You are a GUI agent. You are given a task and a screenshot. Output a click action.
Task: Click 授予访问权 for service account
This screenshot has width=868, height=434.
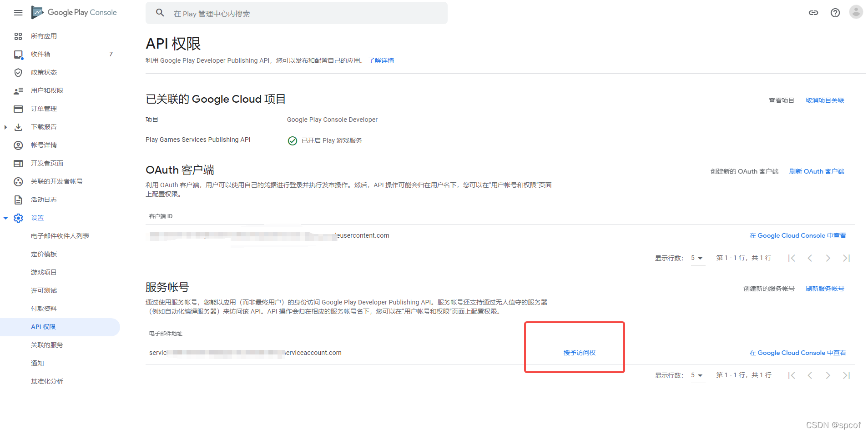(x=580, y=353)
